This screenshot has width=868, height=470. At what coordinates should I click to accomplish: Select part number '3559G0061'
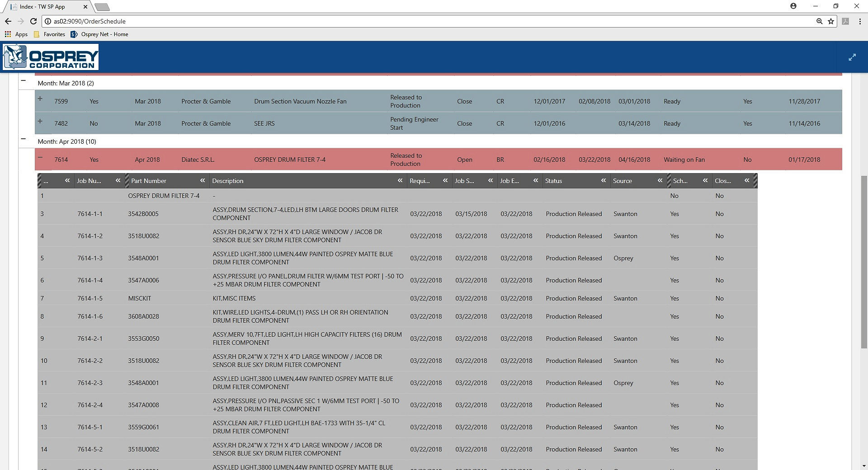[143, 427]
